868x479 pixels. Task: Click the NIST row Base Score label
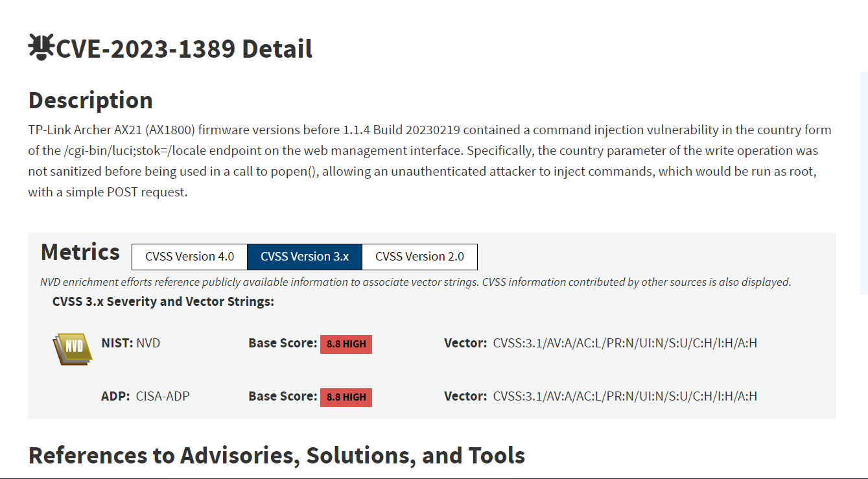283,343
